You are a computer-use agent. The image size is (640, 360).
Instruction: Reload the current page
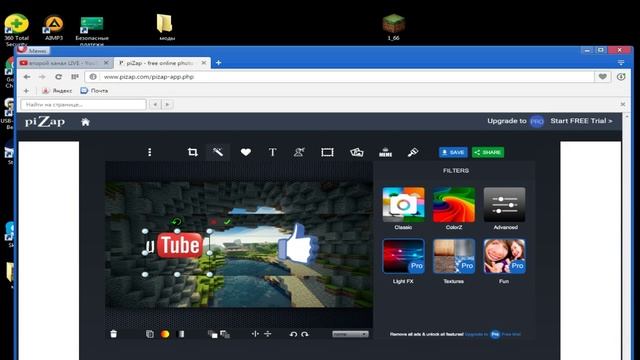(58, 77)
